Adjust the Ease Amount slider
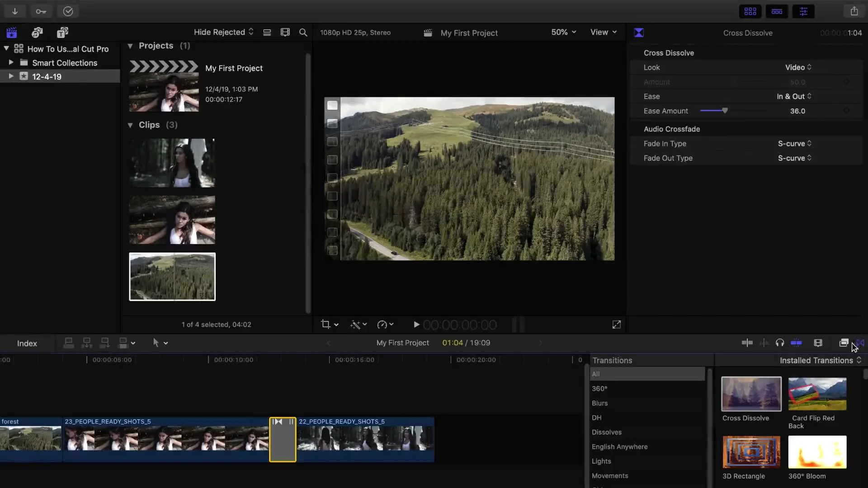This screenshot has width=868, height=488. (x=725, y=111)
